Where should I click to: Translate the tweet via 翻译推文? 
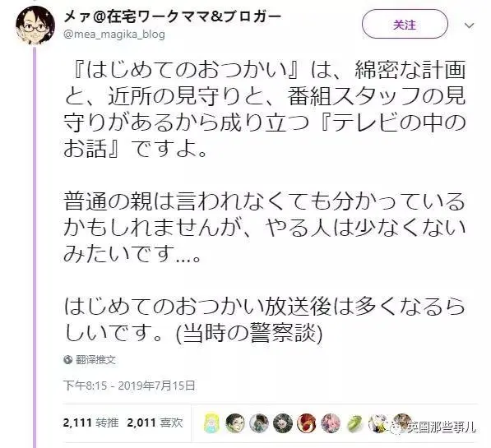(95, 360)
